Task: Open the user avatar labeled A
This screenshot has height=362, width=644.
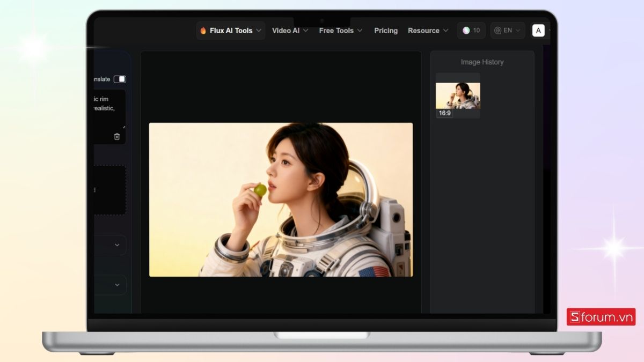Action: [538, 31]
